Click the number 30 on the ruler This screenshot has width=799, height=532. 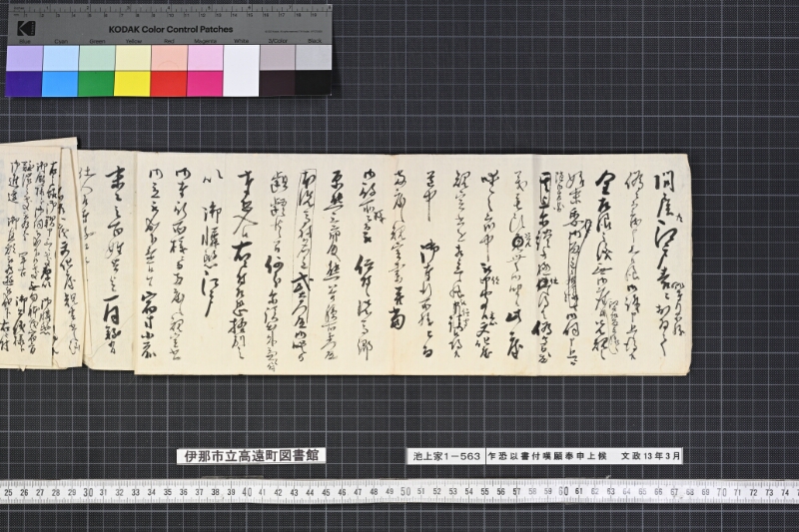coord(88,492)
